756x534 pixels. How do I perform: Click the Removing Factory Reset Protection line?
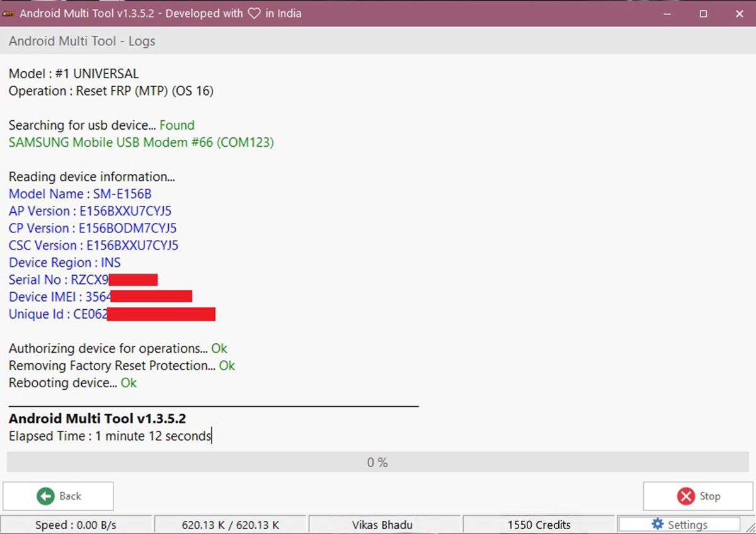tap(122, 365)
